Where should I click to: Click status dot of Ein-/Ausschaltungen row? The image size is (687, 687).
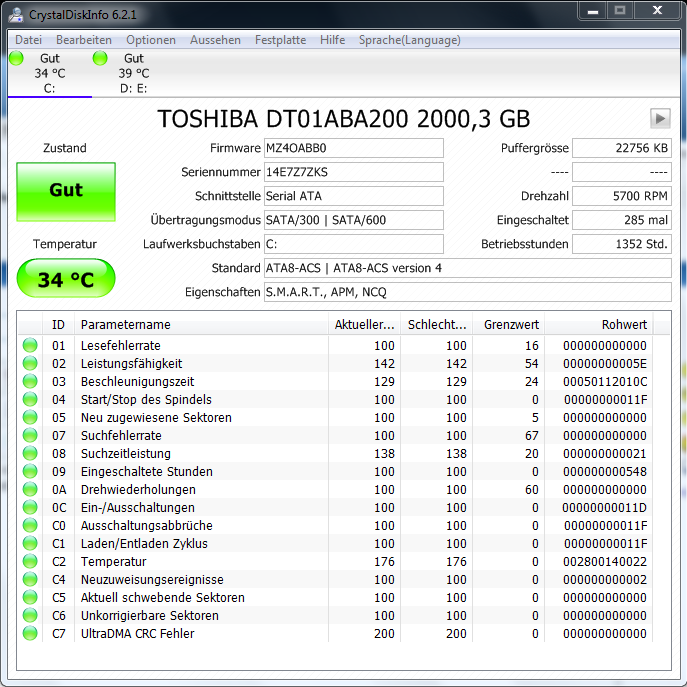(30, 507)
